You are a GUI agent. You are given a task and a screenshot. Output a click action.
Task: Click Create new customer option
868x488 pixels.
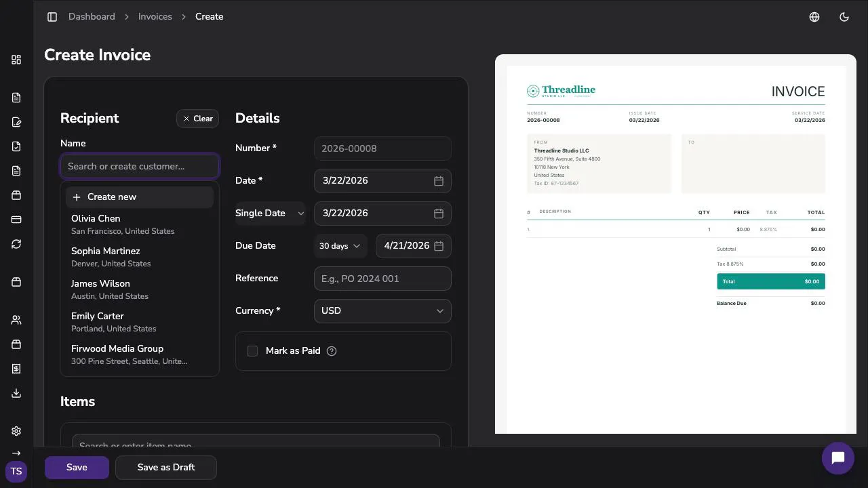coord(140,197)
